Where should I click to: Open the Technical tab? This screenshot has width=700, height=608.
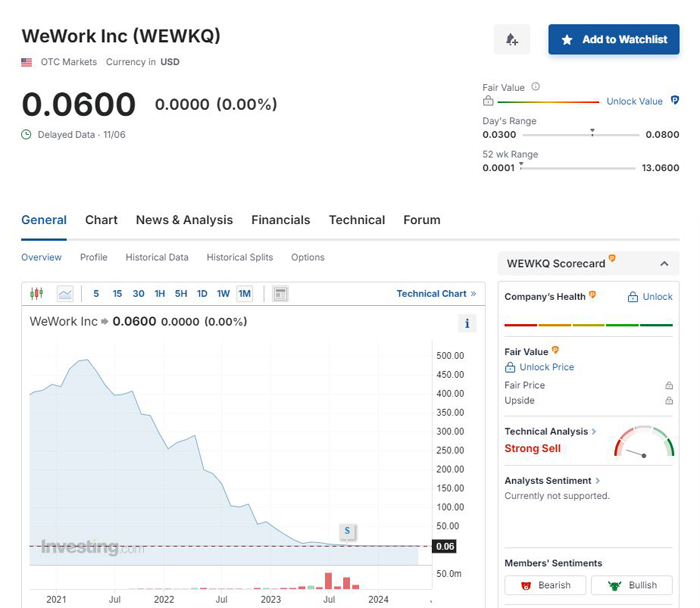357,220
